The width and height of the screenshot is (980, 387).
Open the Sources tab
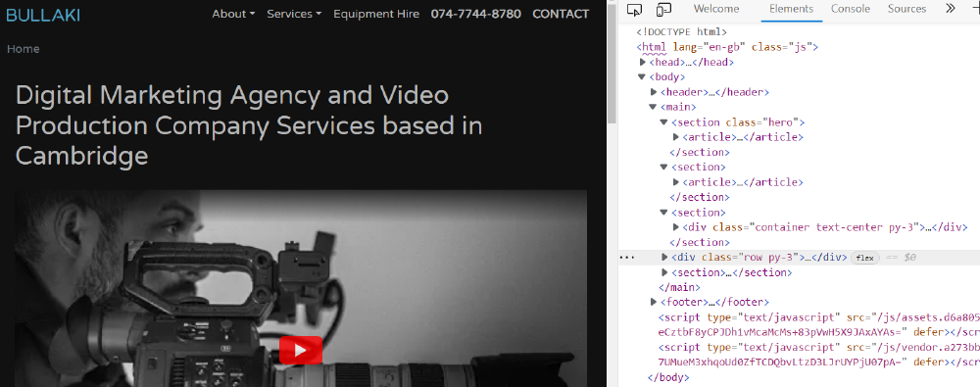906,9
